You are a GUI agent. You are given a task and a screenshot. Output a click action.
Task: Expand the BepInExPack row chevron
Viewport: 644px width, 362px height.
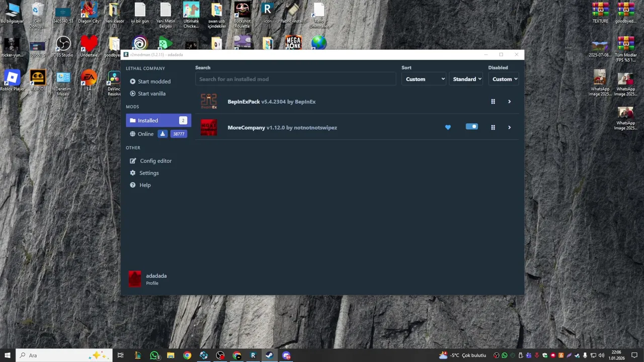(509, 102)
